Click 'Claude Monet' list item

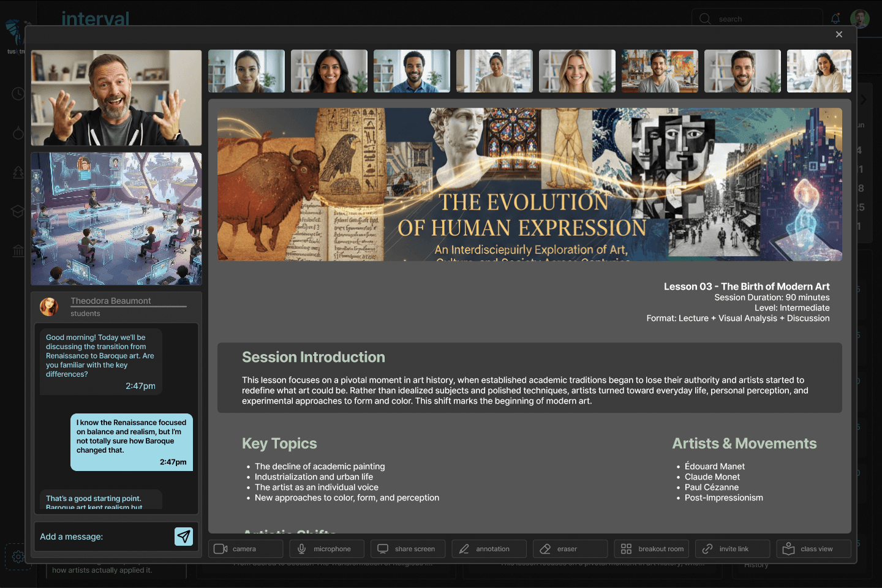coord(712,477)
